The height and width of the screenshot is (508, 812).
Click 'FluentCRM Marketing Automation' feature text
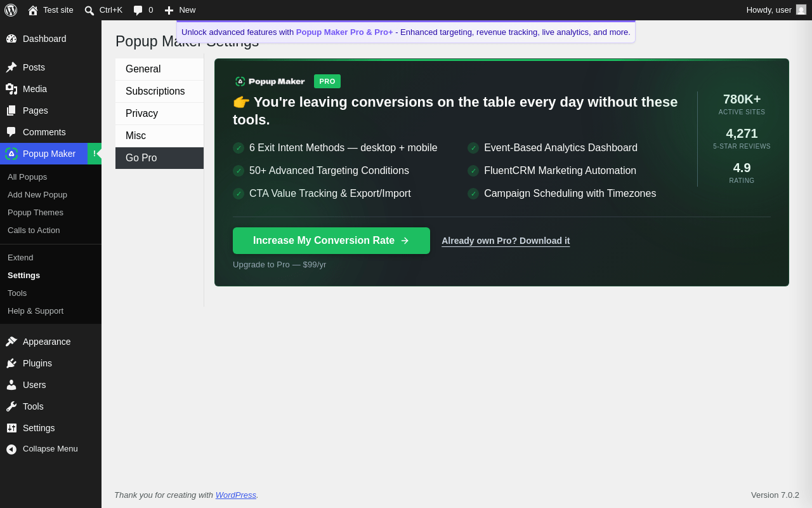(560, 171)
